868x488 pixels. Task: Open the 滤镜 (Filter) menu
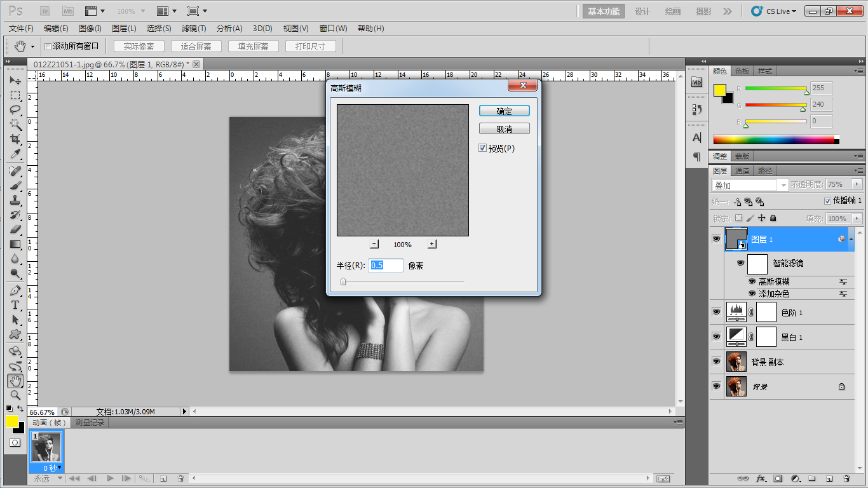194,29
